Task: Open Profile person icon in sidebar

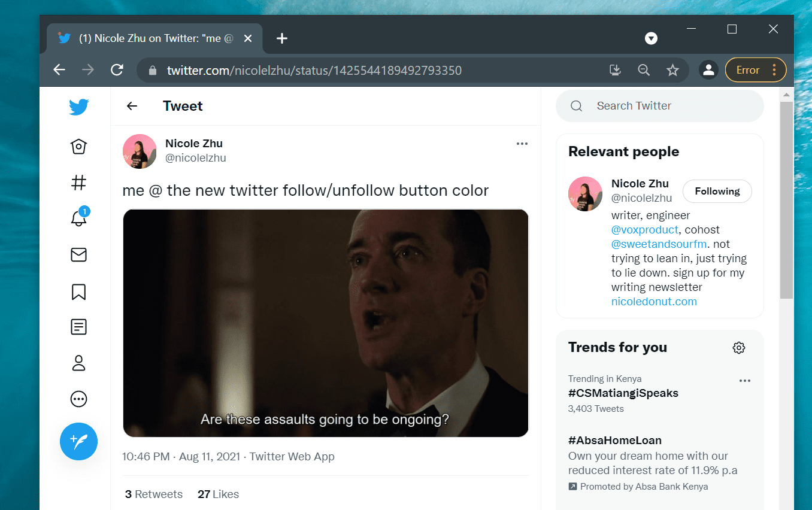Action: [78, 363]
